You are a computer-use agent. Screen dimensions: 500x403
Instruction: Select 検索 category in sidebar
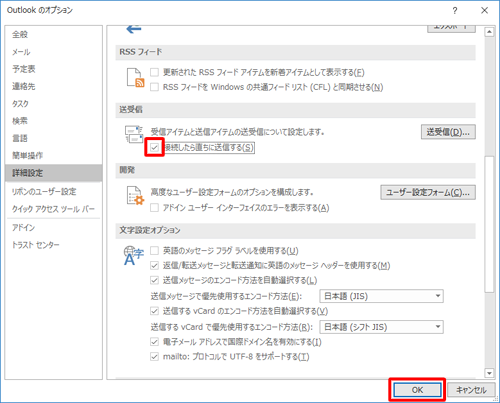54,121
